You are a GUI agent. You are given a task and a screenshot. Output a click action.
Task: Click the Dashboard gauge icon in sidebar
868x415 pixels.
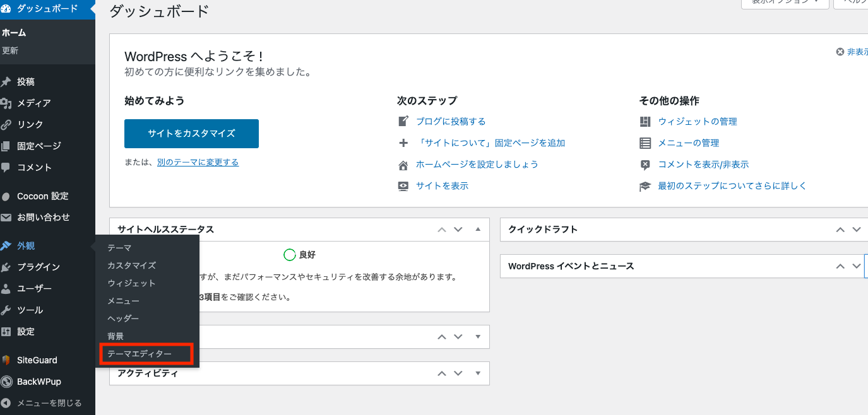6,9
